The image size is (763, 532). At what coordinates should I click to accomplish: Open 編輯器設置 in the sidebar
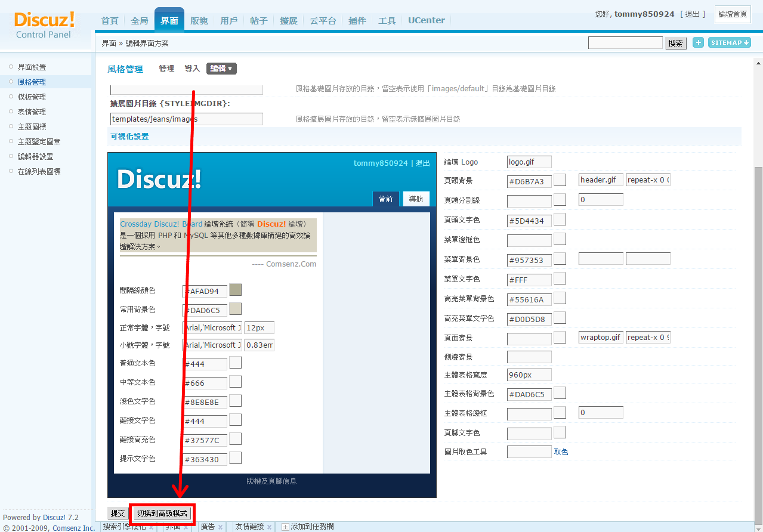[35, 157]
